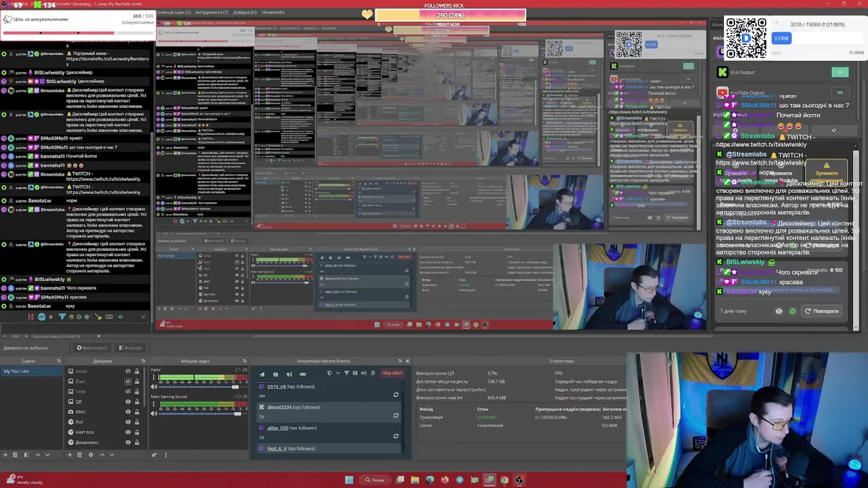Viewport: 868px width, 488px height.
Task: Select My YouTube scene
Action: coord(31,371)
